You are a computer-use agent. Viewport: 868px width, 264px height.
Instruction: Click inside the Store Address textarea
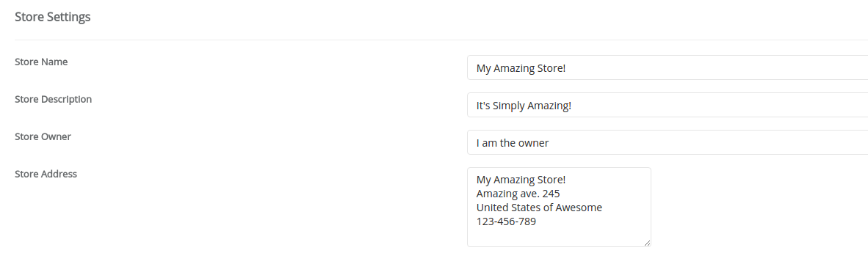559,207
